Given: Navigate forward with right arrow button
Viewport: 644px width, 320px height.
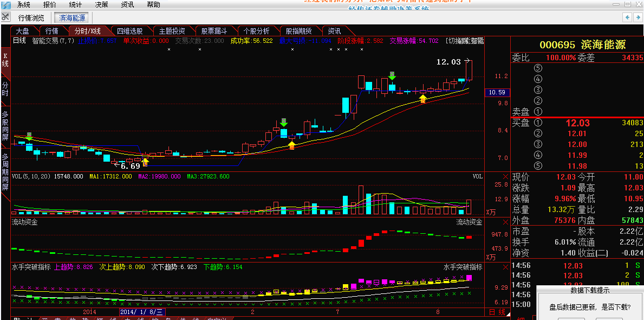Looking at the screenshot, I should [x=638, y=17].
